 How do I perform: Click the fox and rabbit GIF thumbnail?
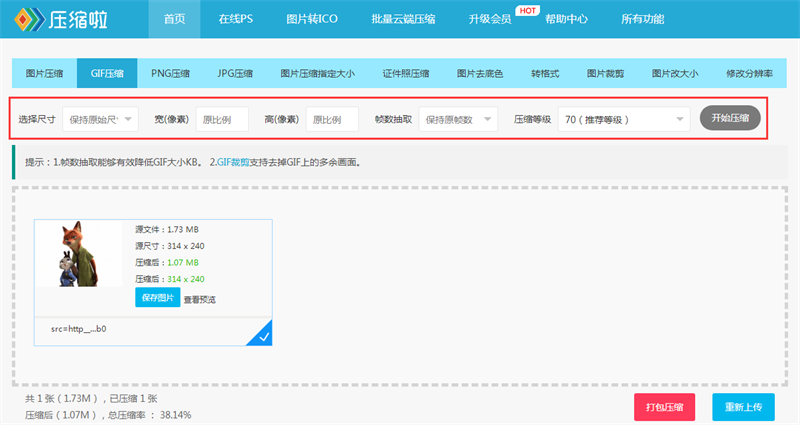(78, 254)
